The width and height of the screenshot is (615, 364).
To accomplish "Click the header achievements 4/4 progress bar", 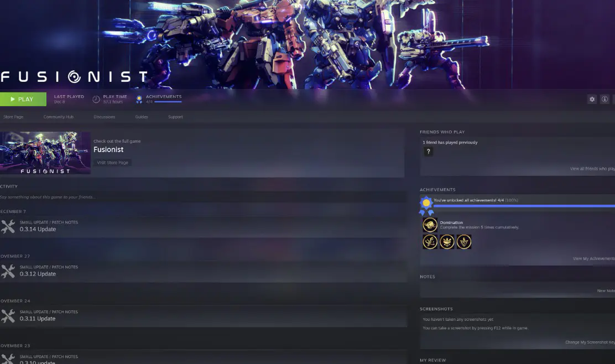I will [x=168, y=102].
